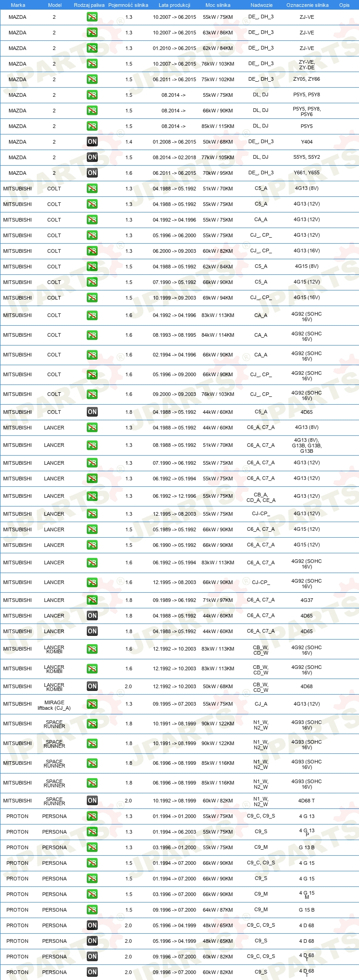Click petrol icon in Lancer CB_A, CD_A, CE_A row
The width and height of the screenshot is (359, 980).
coord(92,496)
